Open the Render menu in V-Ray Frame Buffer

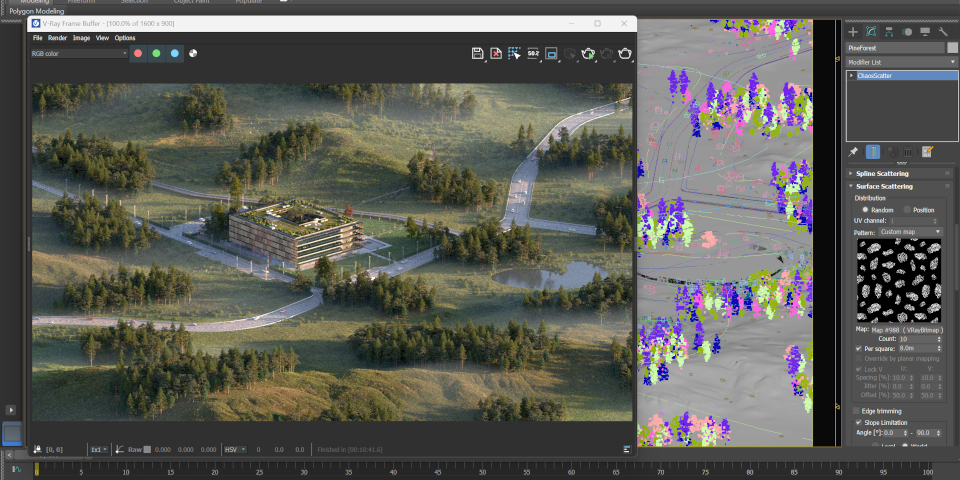pyautogui.click(x=58, y=38)
